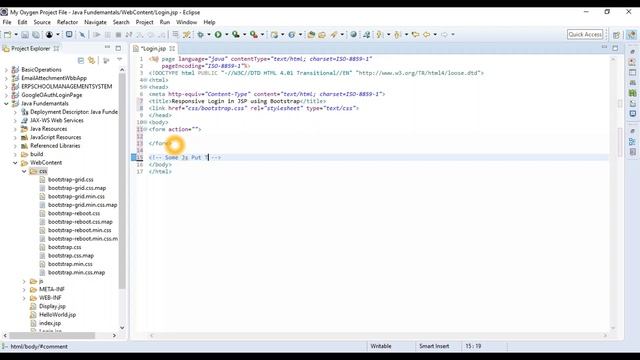This screenshot has width=640, height=360.
Task: Close the Login.jsp editor tab
Action: (x=172, y=49)
